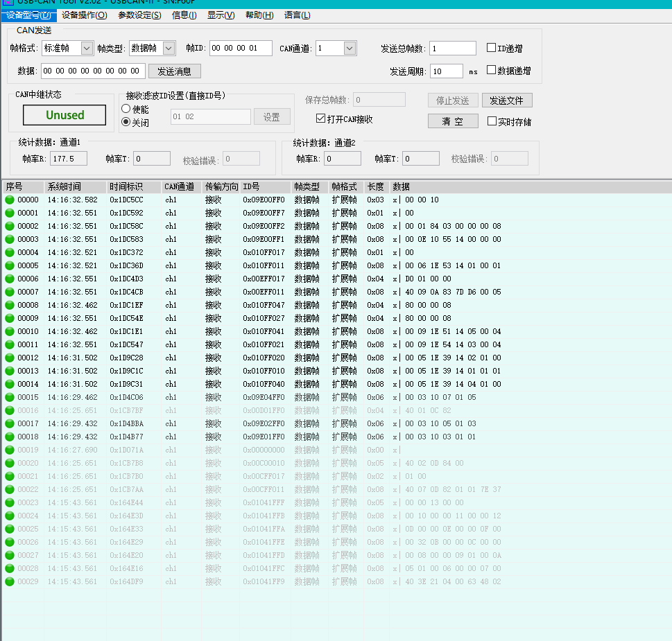
Task: Click the green status icon of row 00008
Action: point(10,306)
